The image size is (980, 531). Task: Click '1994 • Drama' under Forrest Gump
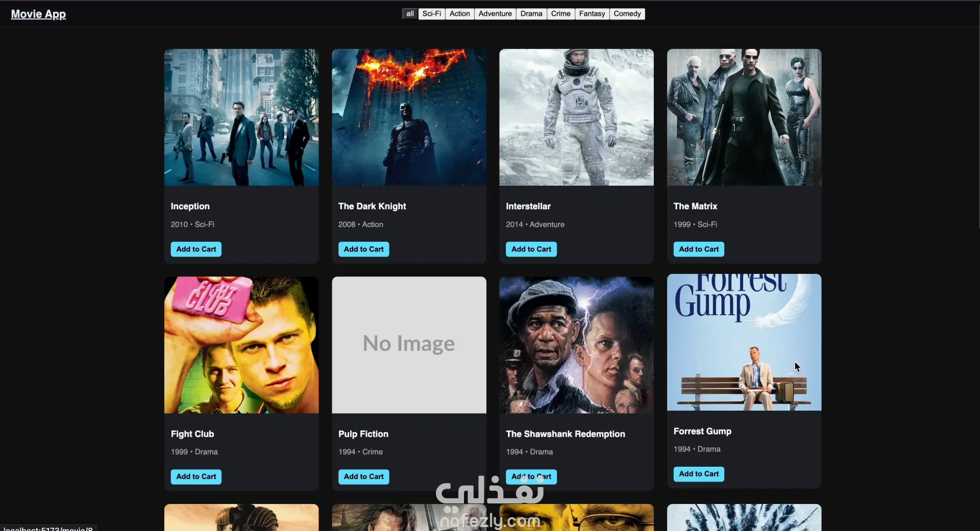coord(697,449)
